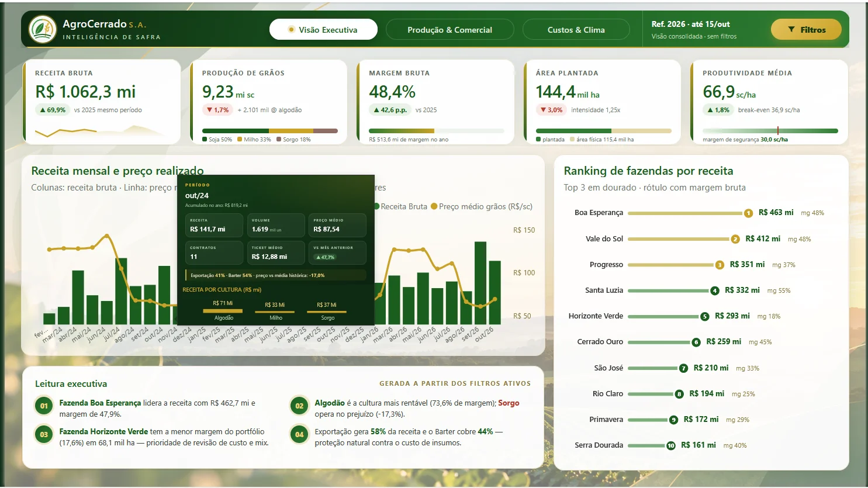Click the green up arrow badge 69,9%
868x488 pixels.
(53, 110)
